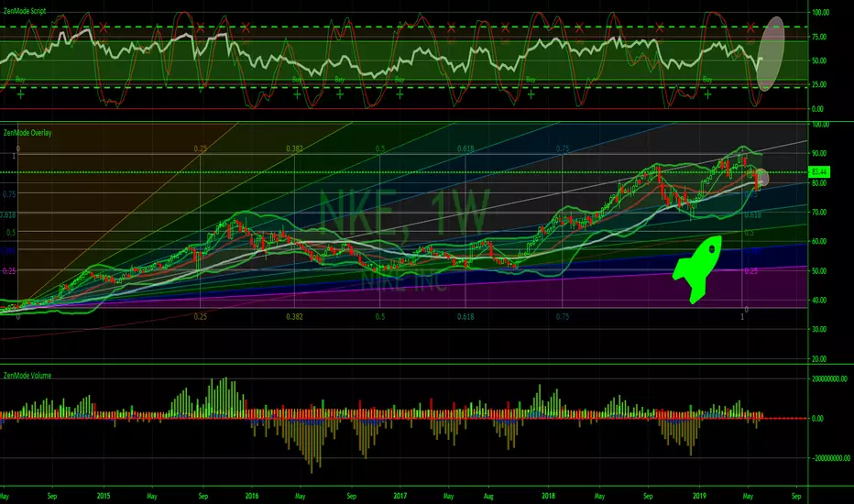The image size is (854, 504).
Task: Click the Aug label on the time axis
Action: click(x=488, y=496)
